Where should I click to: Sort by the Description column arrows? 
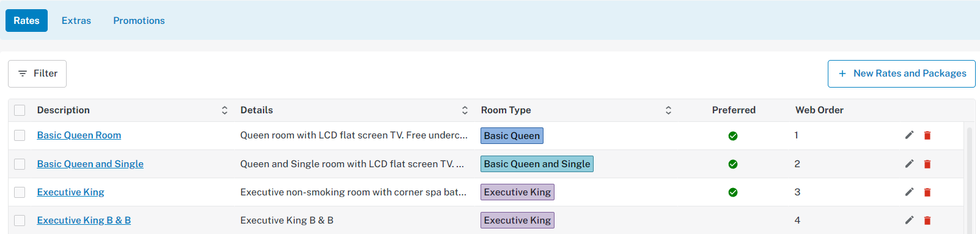tap(224, 110)
